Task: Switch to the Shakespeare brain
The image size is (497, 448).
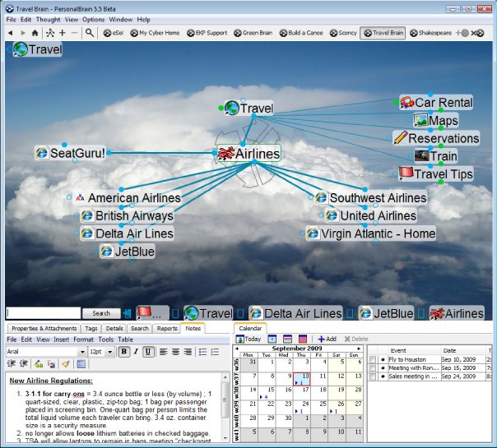Action: point(430,33)
